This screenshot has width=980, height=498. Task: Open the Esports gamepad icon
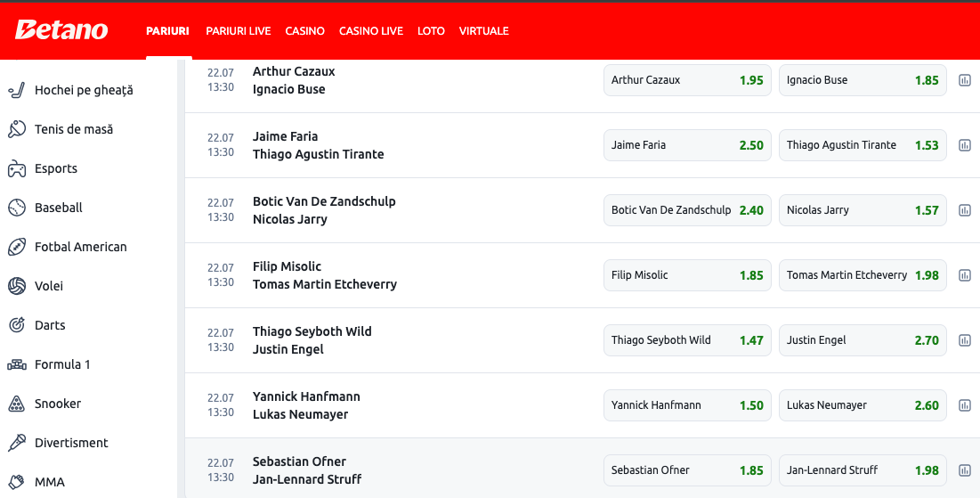click(16, 168)
